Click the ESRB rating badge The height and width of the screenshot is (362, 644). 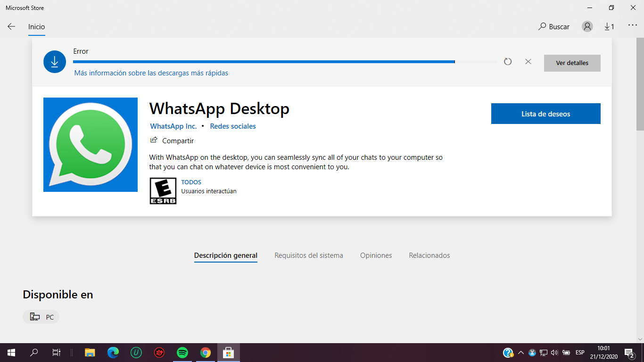coord(163,191)
